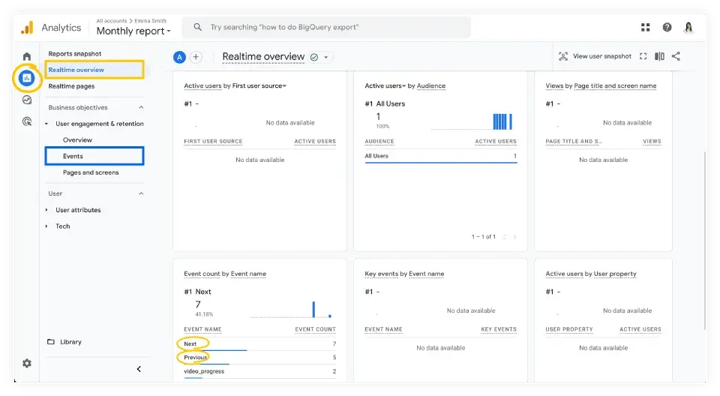Click EVENT COUNT column header
This screenshot has width=720, height=396.
click(x=315, y=329)
